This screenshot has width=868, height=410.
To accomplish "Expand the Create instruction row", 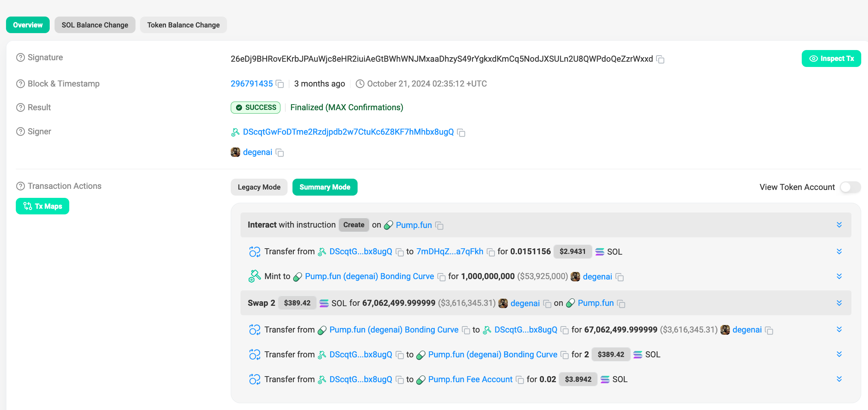I will coord(839,225).
